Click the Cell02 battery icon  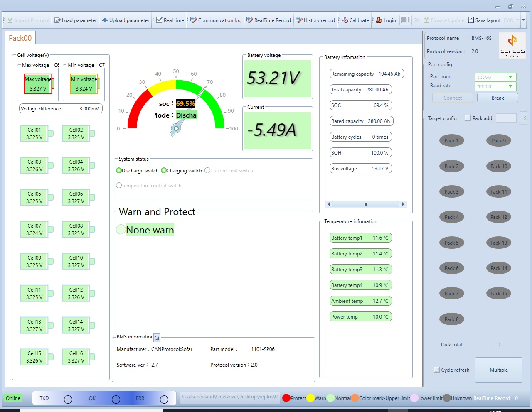(79, 133)
